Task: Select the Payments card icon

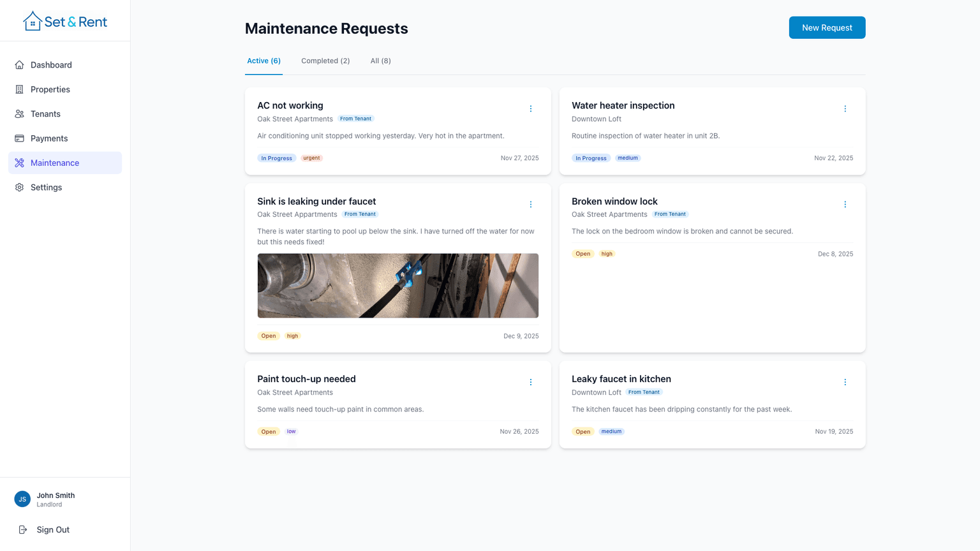Action: pos(20,138)
